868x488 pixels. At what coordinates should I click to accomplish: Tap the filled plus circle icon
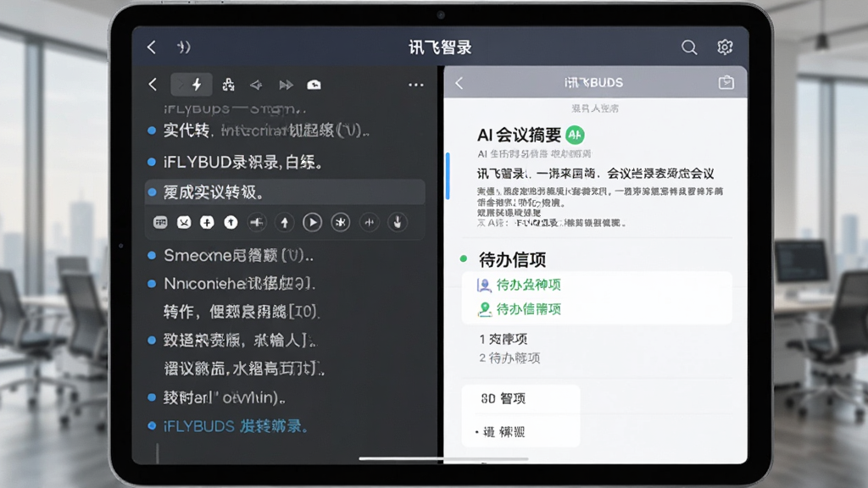tap(207, 223)
